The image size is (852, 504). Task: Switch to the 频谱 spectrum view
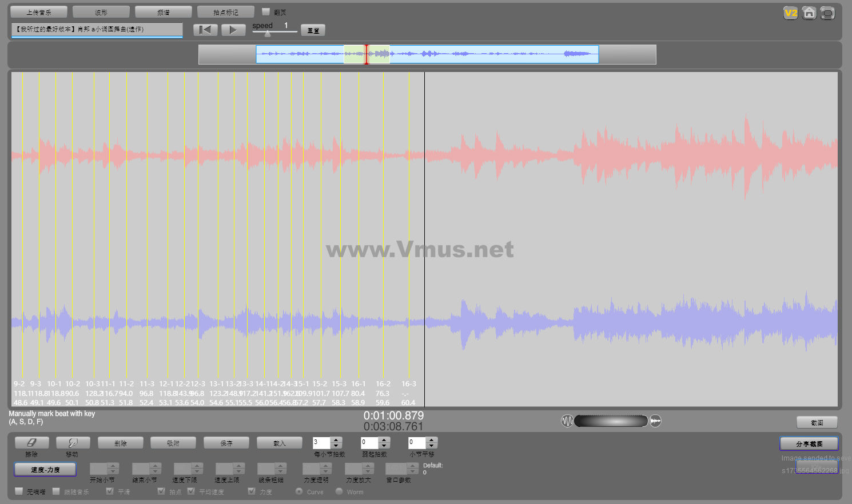pos(164,12)
